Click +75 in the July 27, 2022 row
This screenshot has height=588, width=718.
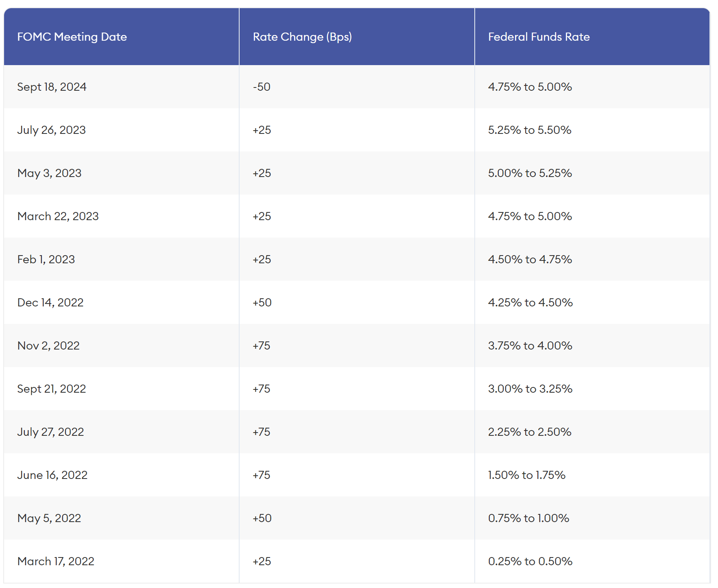262,432
